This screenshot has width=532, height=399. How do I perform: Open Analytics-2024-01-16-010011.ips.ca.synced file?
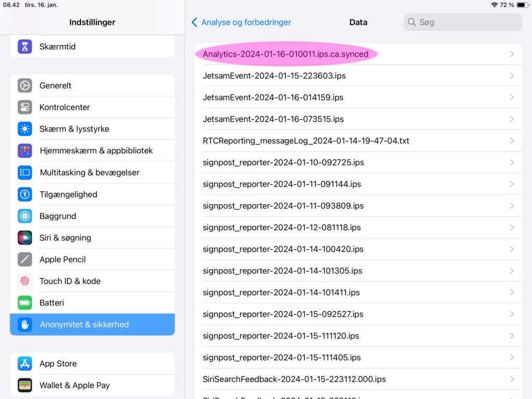(x=358, y=54)
